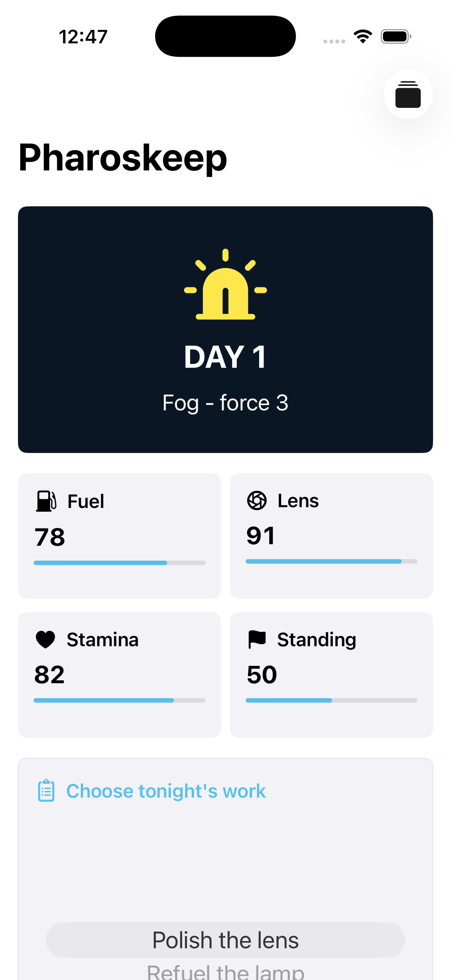This screenshot has width=451, height=980.
Task: Open the card stack button
Action: coord(408,94)
